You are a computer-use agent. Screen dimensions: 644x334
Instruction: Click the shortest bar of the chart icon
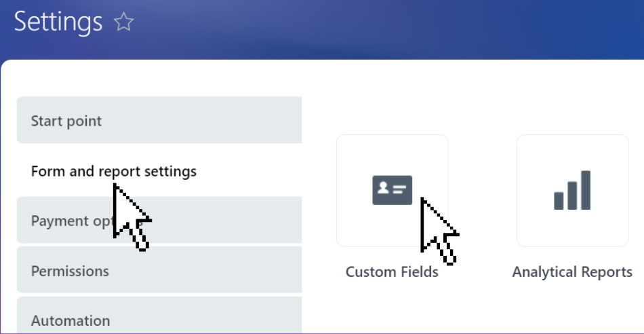559,201
